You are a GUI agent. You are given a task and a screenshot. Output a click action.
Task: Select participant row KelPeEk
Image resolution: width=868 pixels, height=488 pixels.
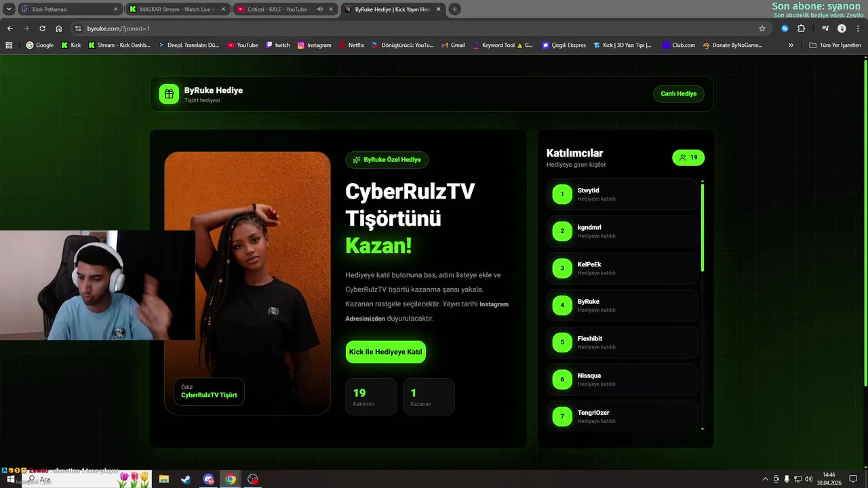point(622,268)
